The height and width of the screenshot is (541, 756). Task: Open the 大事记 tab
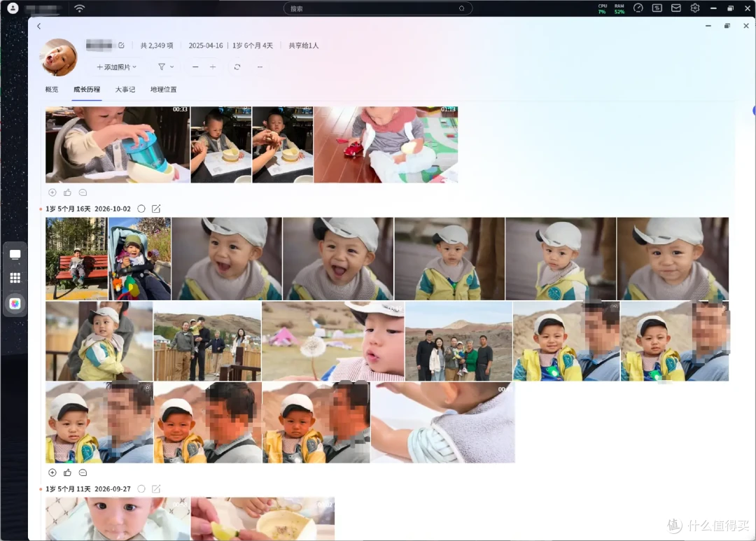[x=125, y=89]
